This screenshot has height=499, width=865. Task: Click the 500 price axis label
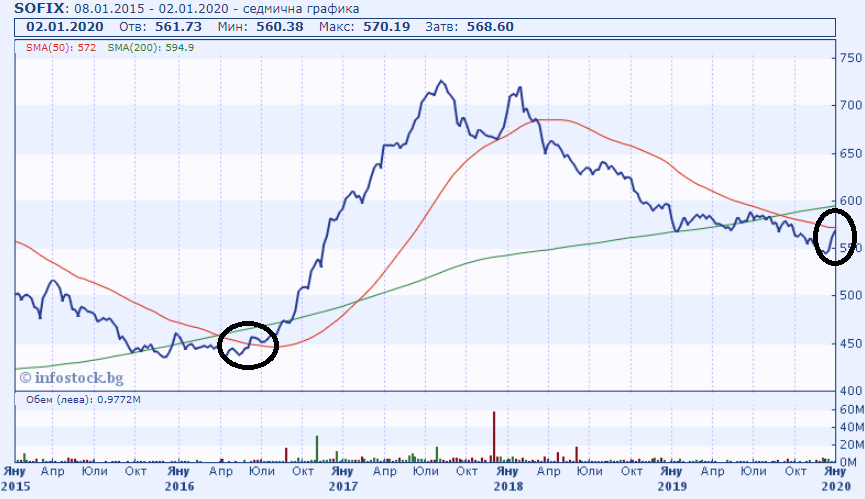(x=850, y=295)
